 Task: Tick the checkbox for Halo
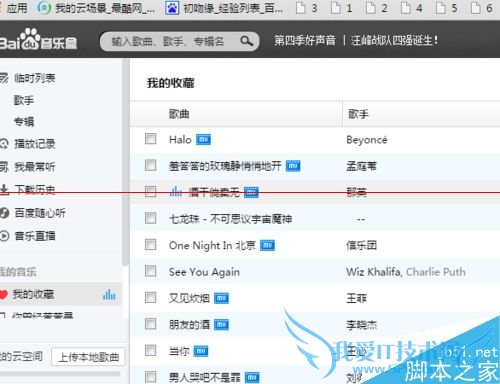150,139
